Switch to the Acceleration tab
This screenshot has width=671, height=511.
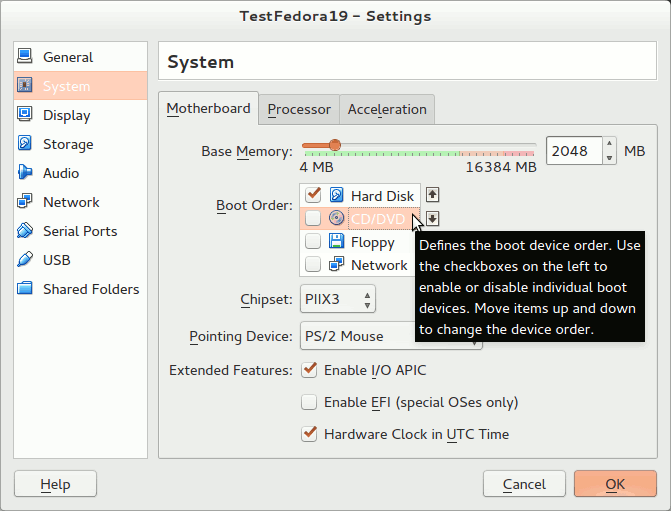tap(387, 109)
